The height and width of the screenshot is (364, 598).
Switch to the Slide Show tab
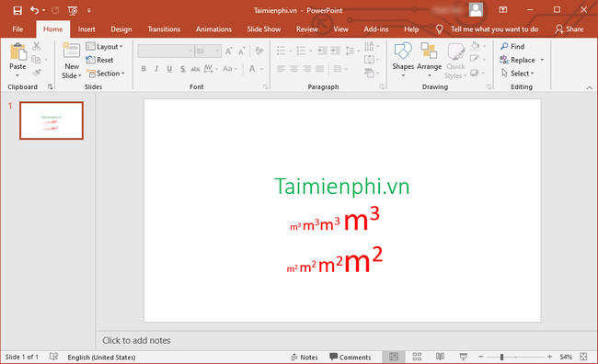pyautogui.click(x=263, y=29)
